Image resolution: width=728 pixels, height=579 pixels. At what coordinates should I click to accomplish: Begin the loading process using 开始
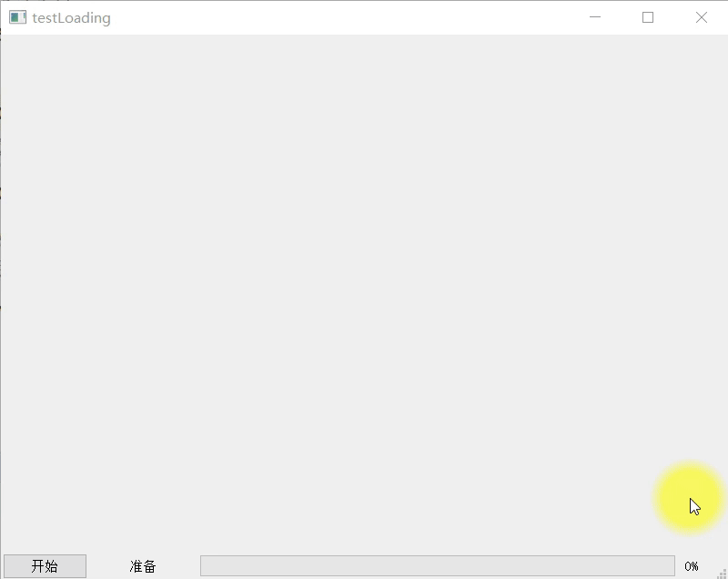[44, 565]
